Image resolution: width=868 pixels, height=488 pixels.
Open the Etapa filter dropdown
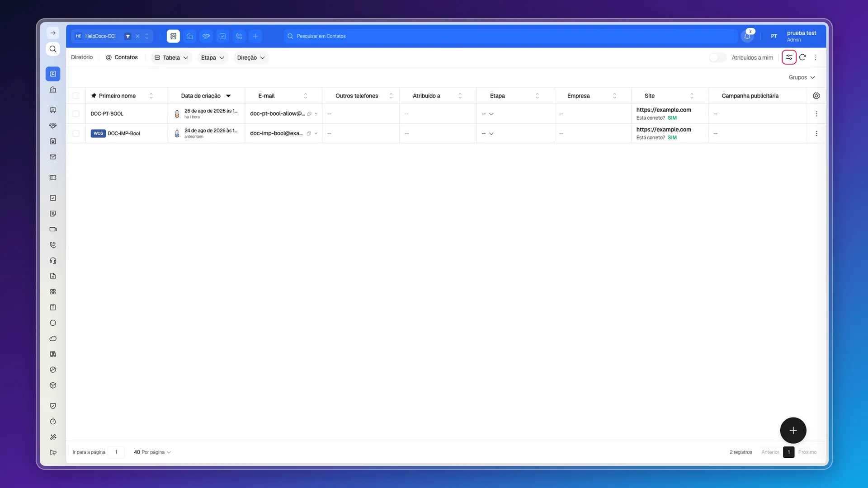(x=212, y=57)
